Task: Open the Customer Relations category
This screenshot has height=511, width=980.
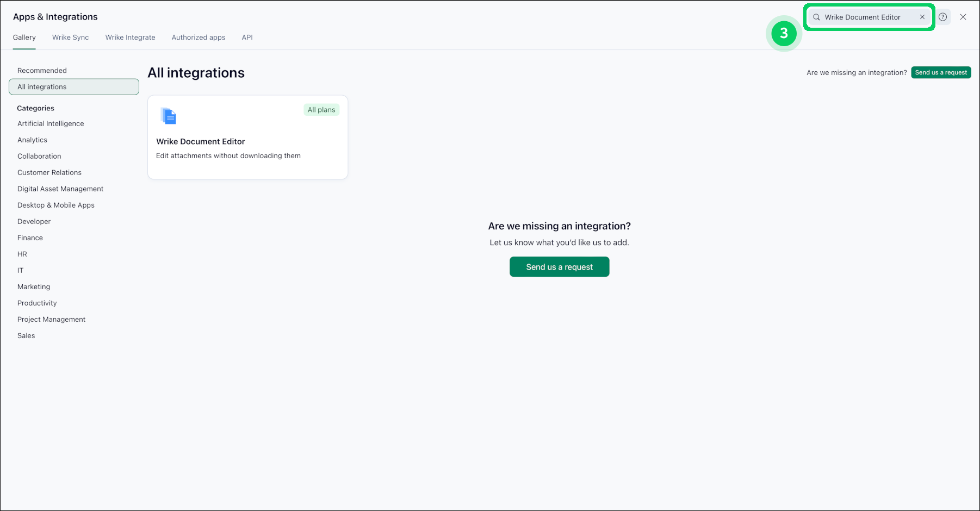Action: [x=49, y=173]
